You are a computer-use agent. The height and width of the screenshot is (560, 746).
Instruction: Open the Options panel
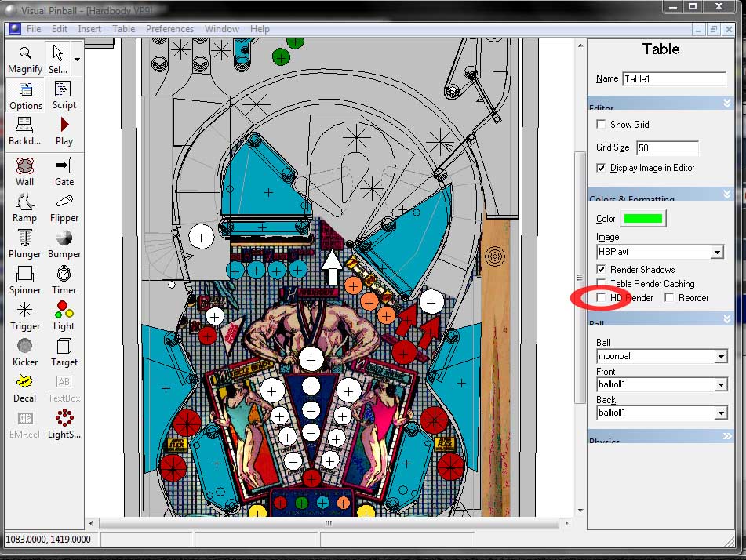[26, 95]
